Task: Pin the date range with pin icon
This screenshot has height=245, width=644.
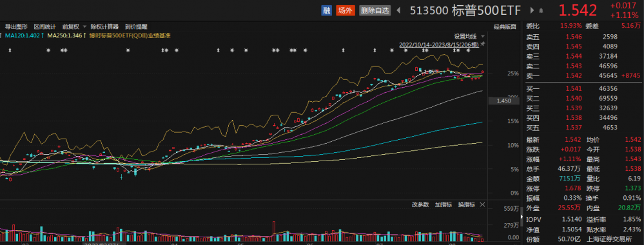Action: [483, 44]
